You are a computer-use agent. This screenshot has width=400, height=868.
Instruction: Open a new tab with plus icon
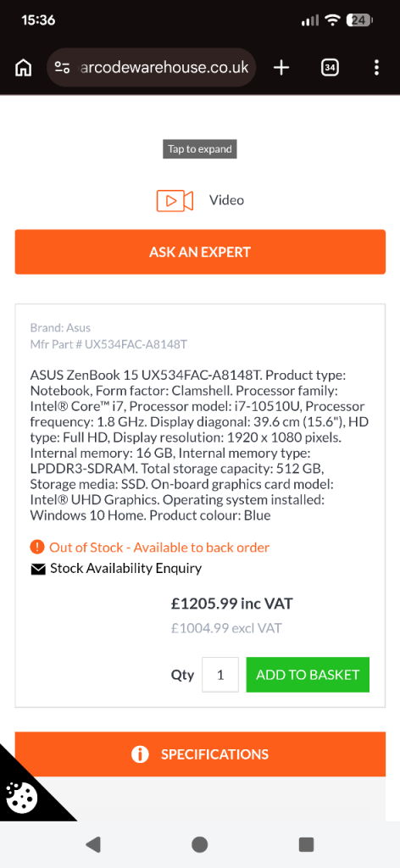pos(281,68)
